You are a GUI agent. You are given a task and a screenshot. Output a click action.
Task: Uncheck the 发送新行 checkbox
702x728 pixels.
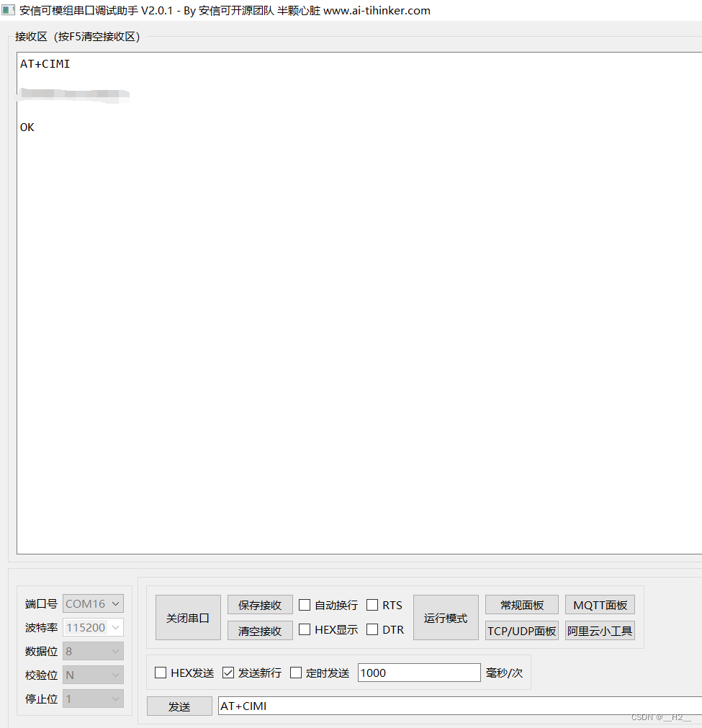[x=227, y=673]
